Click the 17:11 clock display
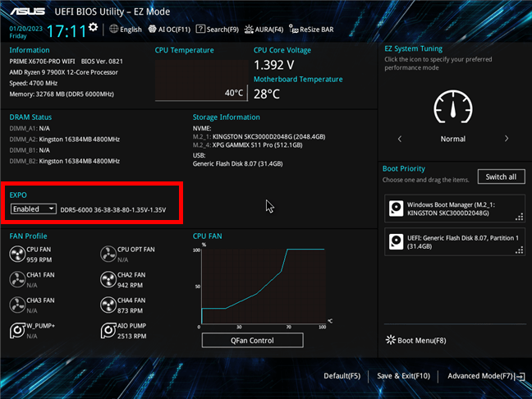 coord(66,31)
